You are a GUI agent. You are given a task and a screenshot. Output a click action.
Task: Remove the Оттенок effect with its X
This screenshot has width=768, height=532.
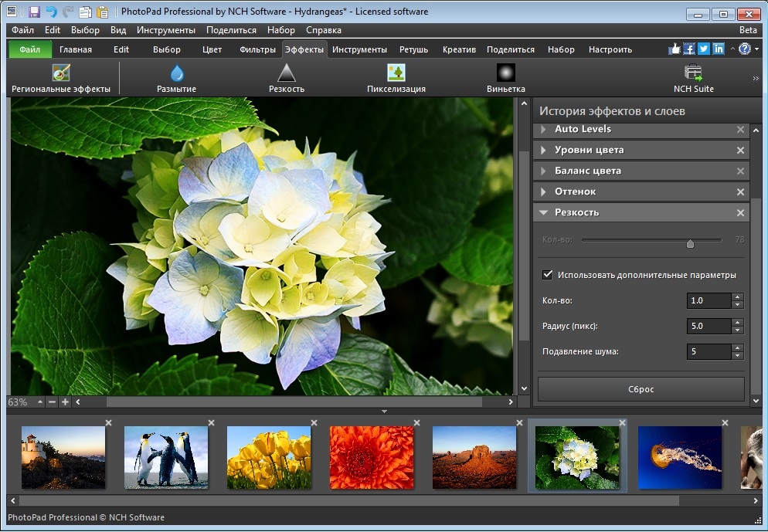(740, 192)
